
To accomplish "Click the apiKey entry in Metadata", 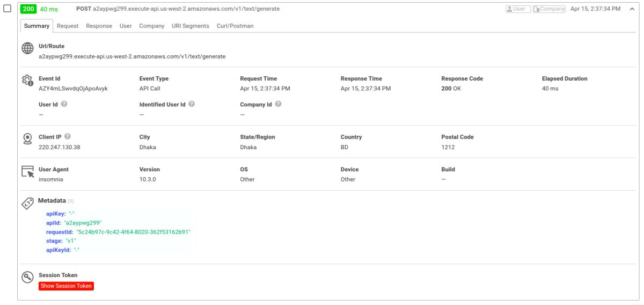I will click(60, 214).
